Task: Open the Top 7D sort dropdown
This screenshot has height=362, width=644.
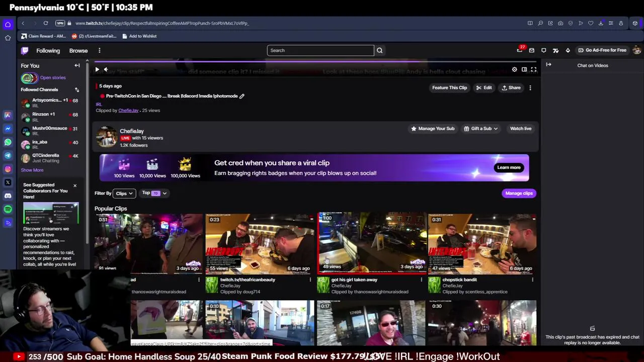Action: tap(154, 193)
